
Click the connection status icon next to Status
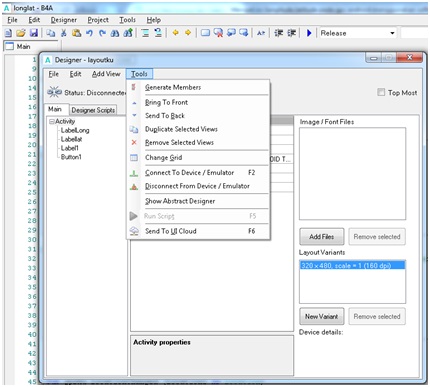pos(54,92)
